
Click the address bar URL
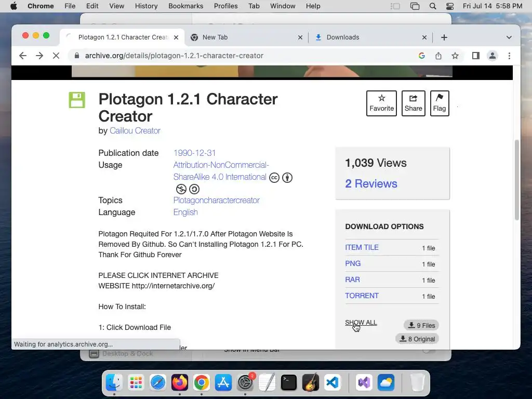tap(174, 56)
